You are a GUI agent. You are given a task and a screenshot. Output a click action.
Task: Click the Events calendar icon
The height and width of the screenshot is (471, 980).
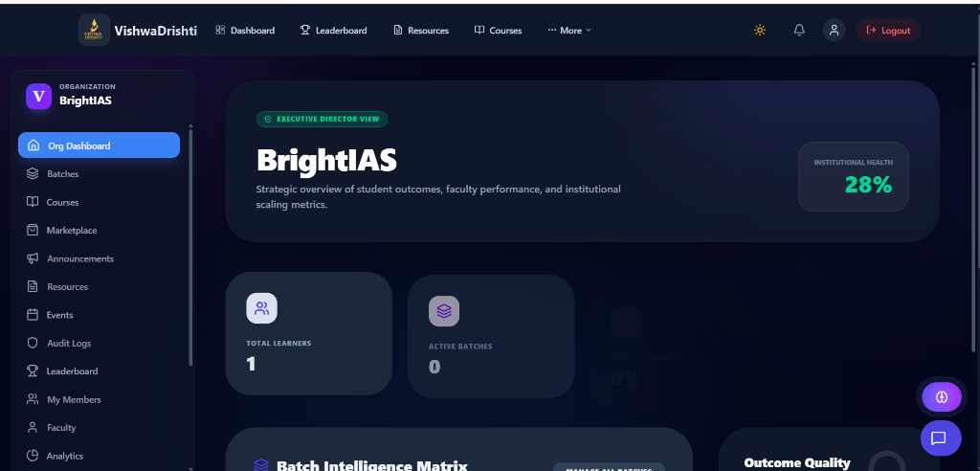[x=33, y=315]
